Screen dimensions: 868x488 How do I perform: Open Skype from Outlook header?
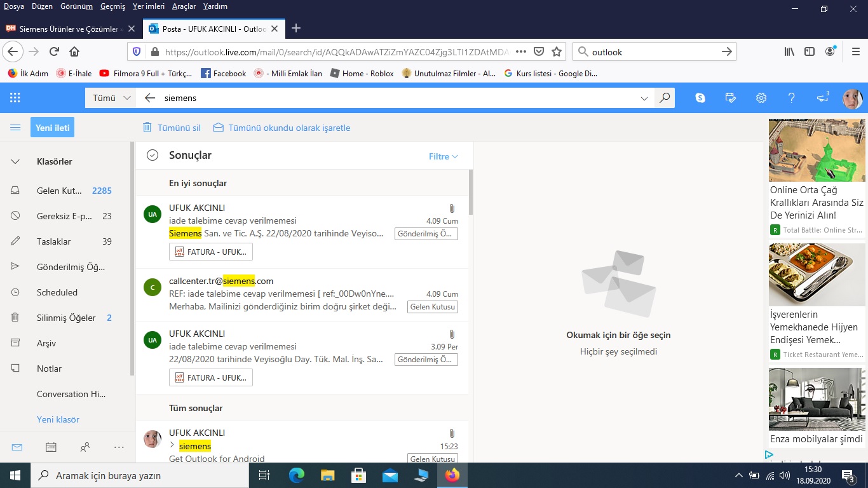(700, 98)
